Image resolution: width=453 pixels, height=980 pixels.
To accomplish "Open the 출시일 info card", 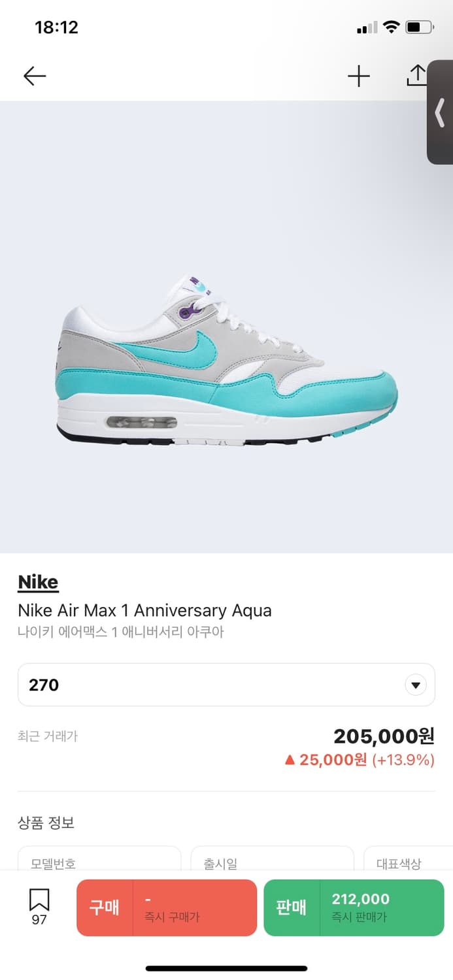I will pos(272,858).
